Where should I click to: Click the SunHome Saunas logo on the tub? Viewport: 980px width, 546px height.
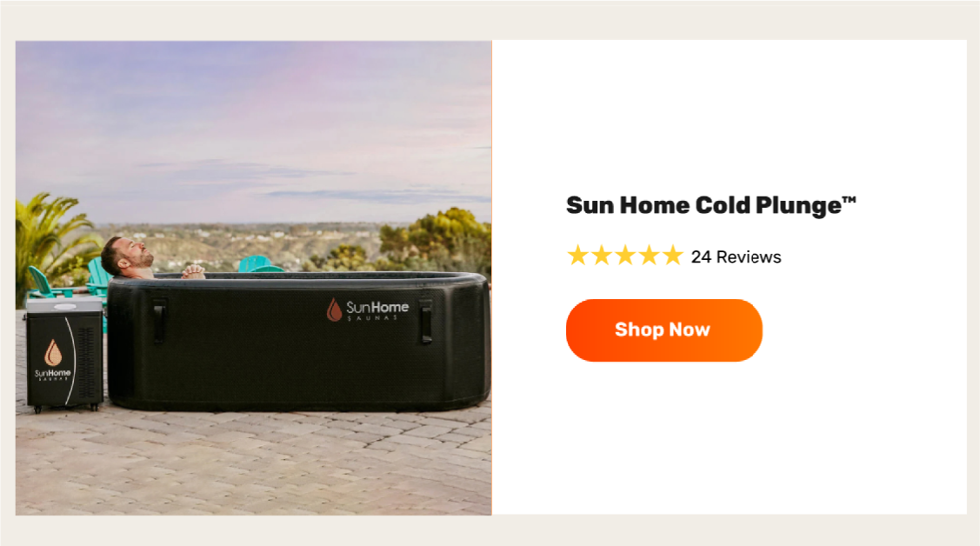click(x=368, y=310)
